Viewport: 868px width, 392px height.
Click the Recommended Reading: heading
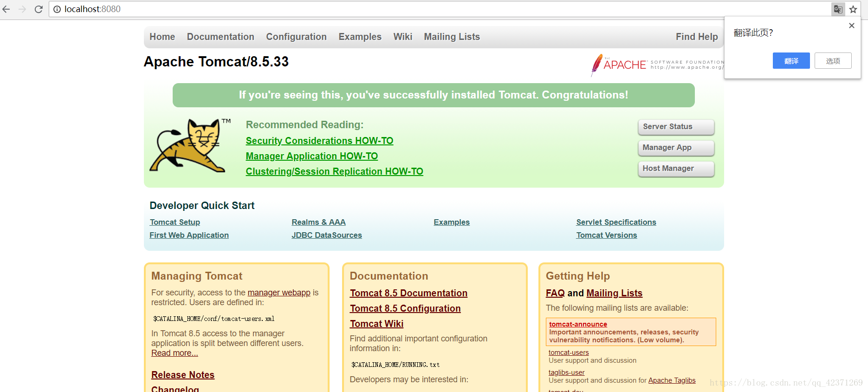(x=304, y=124)
